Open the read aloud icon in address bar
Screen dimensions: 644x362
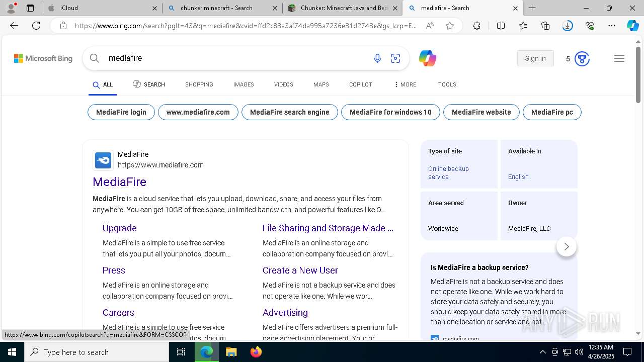tap(430, 26)
